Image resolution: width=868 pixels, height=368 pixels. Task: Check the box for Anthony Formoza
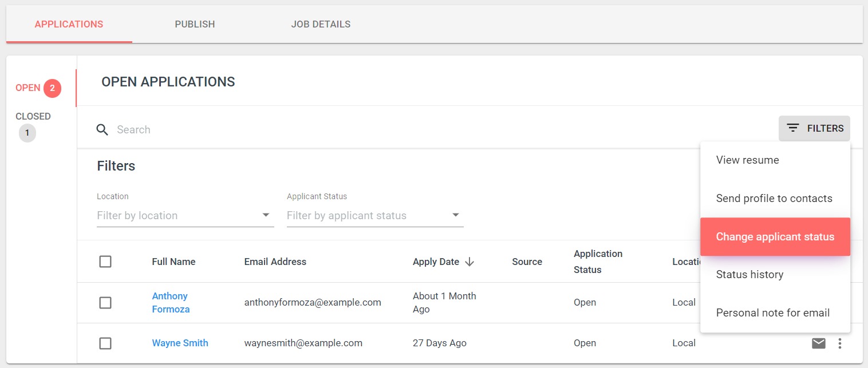point(105,303)
